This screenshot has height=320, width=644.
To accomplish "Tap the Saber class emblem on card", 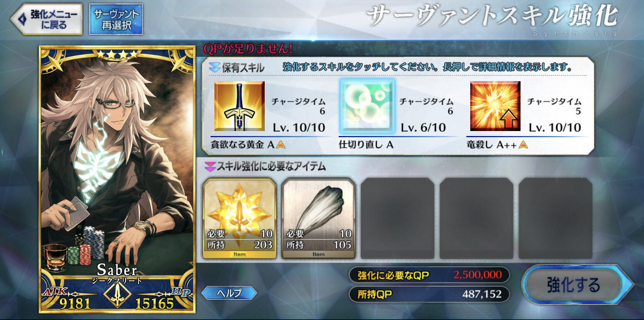I will 117,296.
